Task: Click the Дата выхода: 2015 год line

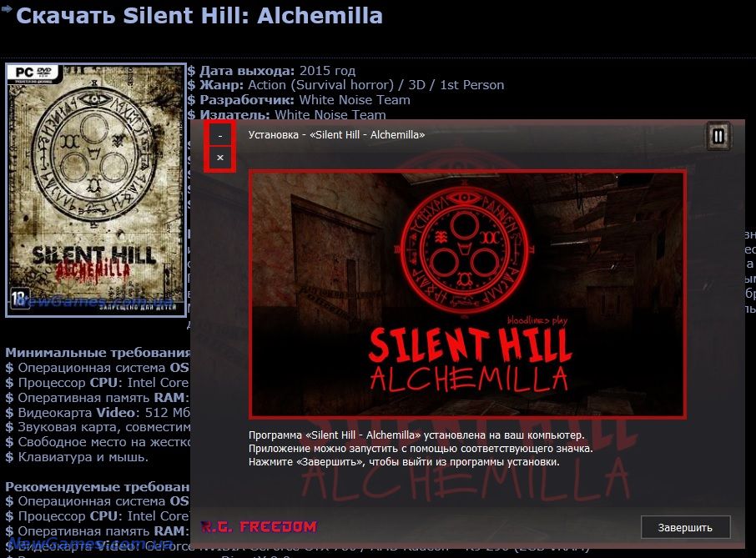Action: pyautogui.click(x=271, y=70)
